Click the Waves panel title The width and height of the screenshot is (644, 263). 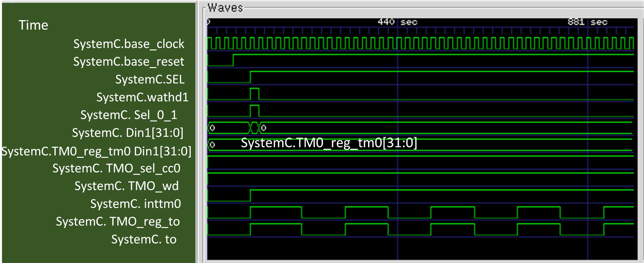point(225,8)
